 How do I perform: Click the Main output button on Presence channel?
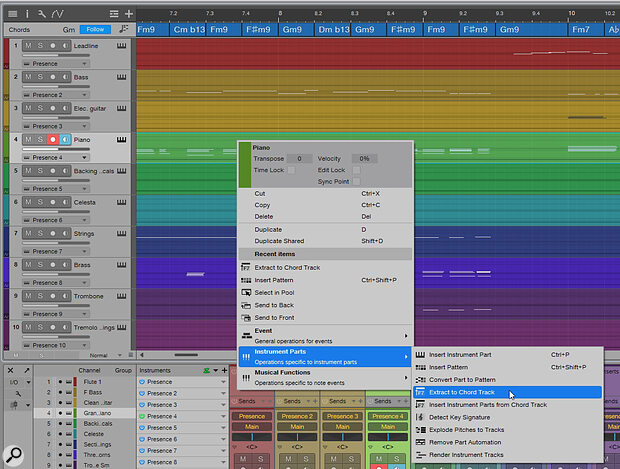point(253,426)
